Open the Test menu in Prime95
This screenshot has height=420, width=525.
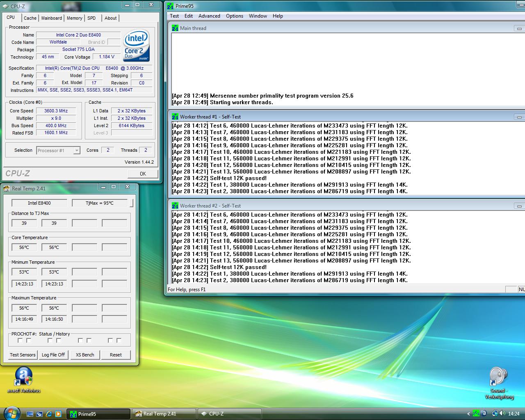[x=174, y=16]
